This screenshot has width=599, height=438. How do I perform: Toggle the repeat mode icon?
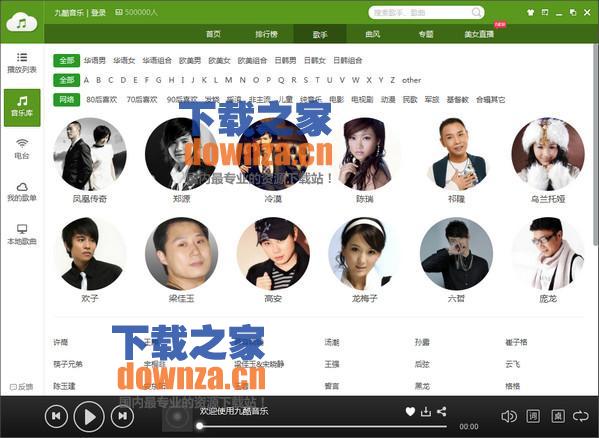(x=581, y=416)
